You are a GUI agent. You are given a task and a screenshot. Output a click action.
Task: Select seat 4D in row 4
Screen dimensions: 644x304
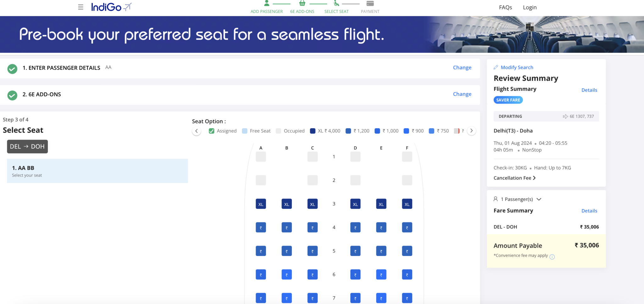[355, 227]
